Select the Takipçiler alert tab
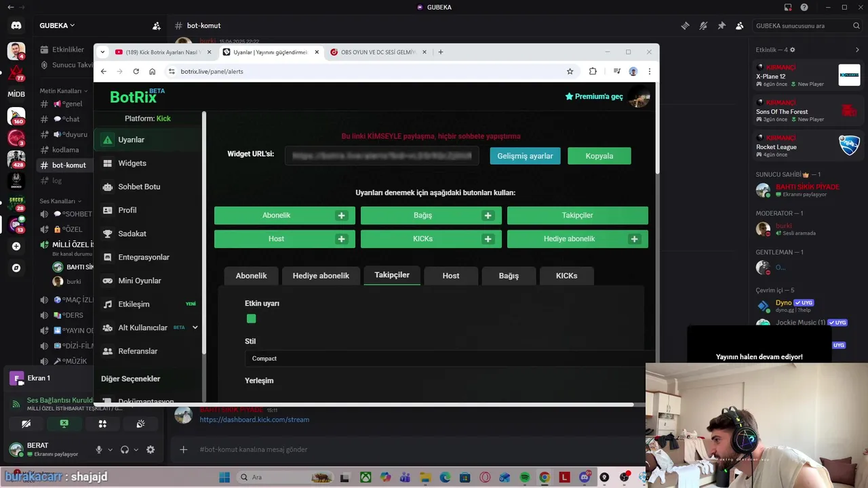Screen dimensions: 868x488 (392, 275)
